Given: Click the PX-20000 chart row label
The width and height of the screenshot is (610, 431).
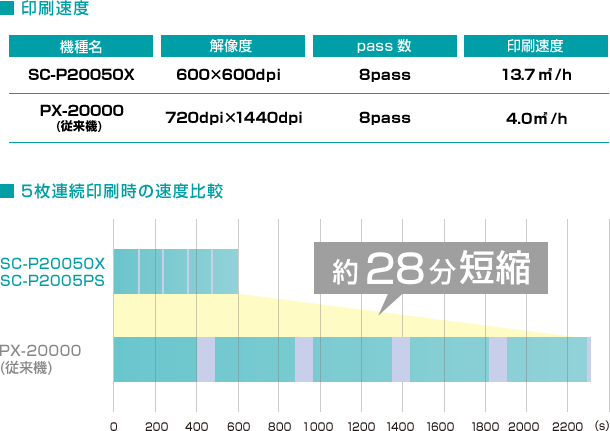Looking at the screenshot, I should 40,350.
